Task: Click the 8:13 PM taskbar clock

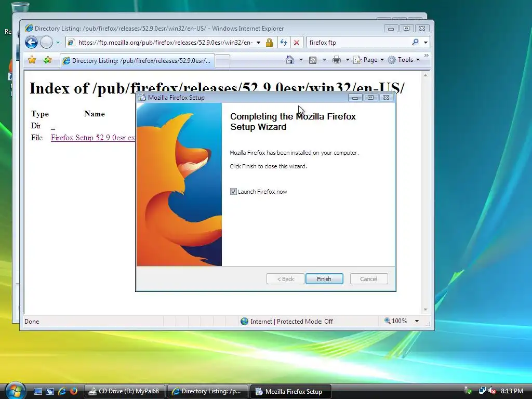Action: 512,391
